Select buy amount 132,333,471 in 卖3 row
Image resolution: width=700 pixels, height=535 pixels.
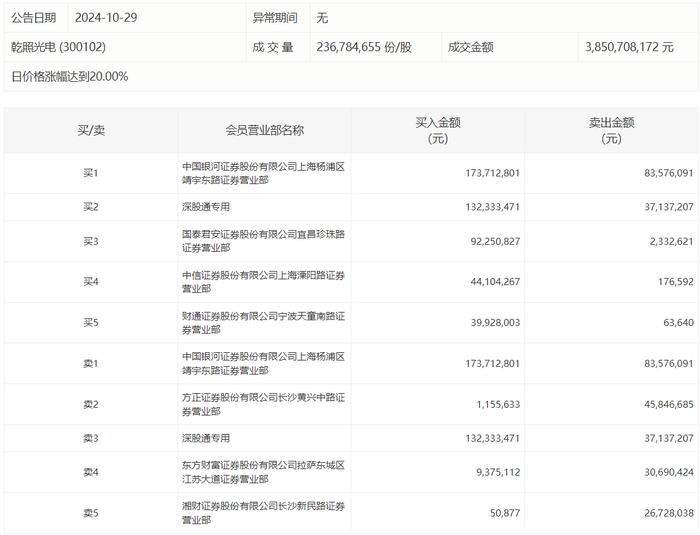click(492, 439)
